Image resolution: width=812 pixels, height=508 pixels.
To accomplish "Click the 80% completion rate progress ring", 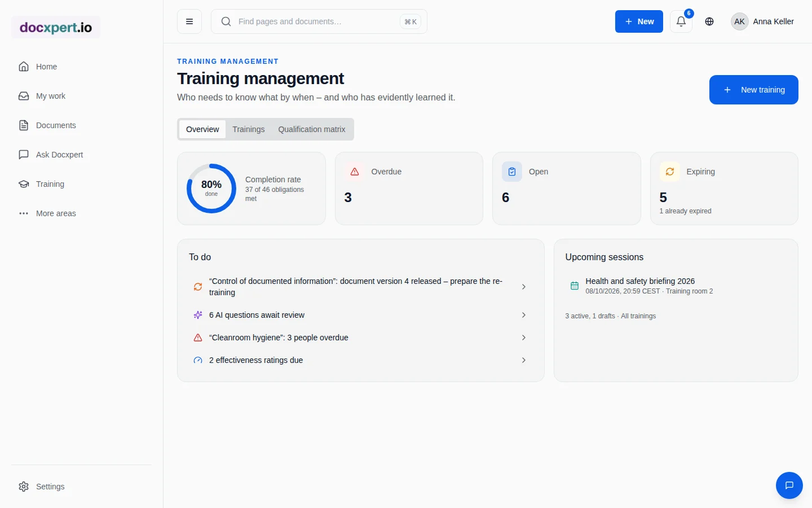I will (x=211, y=189).
